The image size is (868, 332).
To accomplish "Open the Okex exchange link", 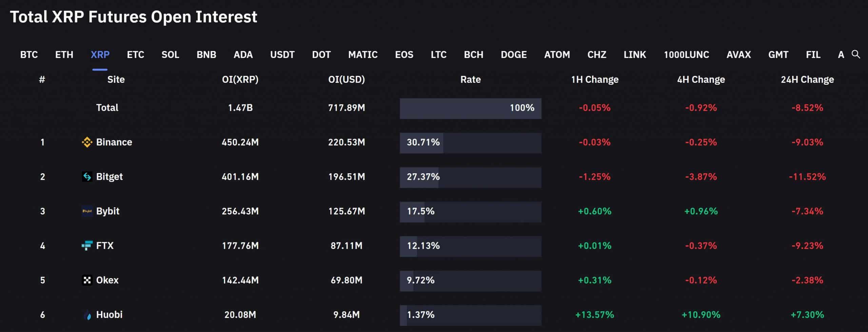I will [107, 280].
